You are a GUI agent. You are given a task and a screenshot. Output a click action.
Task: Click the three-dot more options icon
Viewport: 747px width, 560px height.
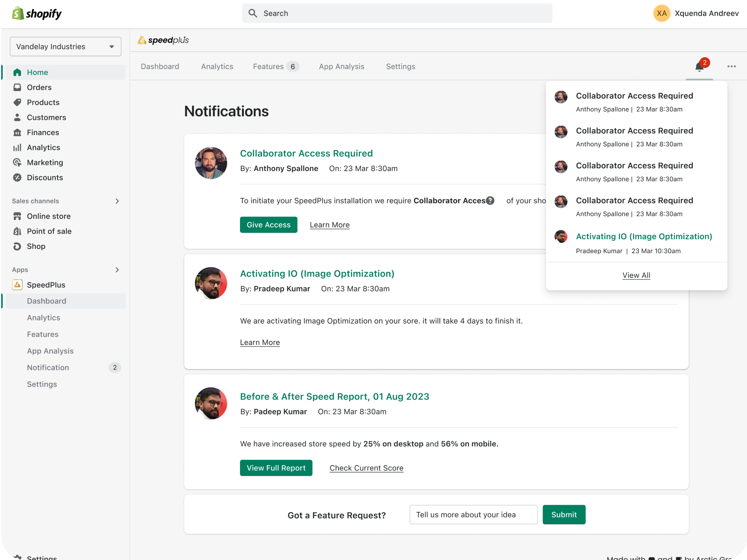[x=731, y=66]
